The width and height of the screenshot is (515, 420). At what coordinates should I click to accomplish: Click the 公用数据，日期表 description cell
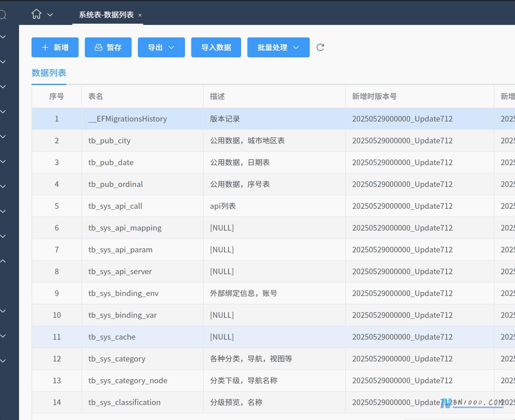[275, 162]
